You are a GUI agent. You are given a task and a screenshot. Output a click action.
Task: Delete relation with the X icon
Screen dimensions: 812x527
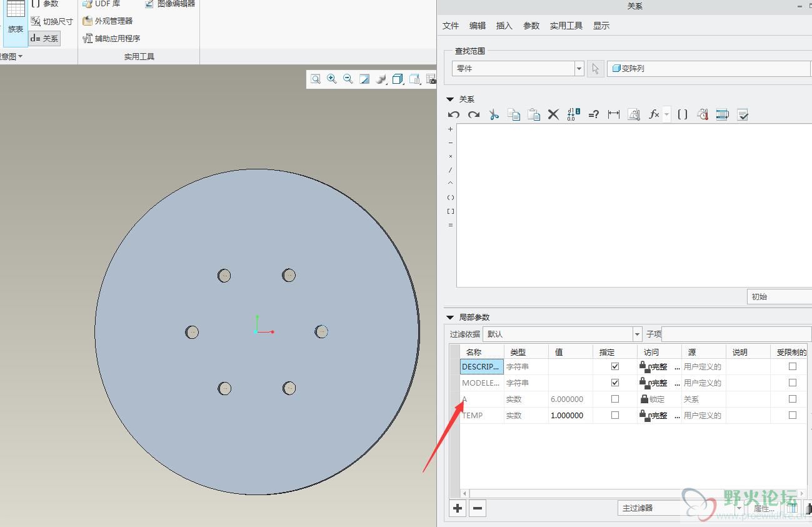tap(553, 114)
